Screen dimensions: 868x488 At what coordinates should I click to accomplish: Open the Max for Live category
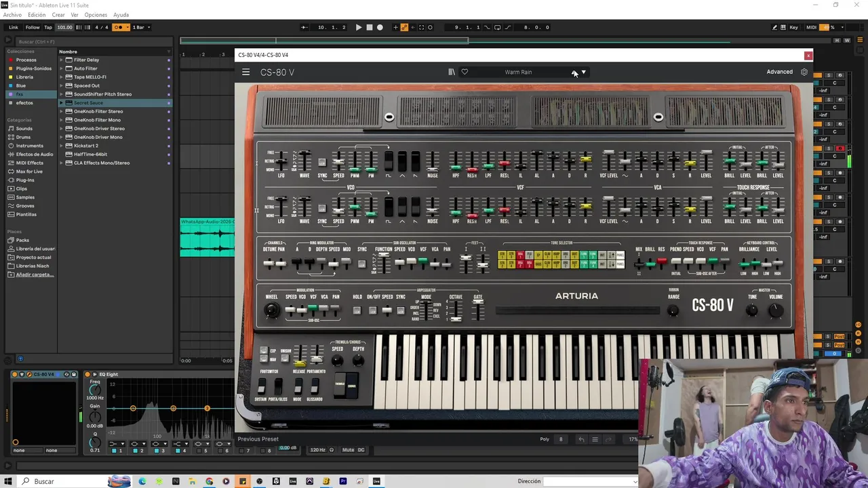click(x=28, y=171)
